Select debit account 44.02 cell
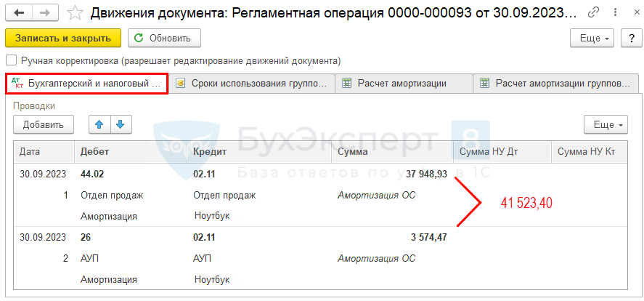644x301 pixels. (x=92, y=174)
